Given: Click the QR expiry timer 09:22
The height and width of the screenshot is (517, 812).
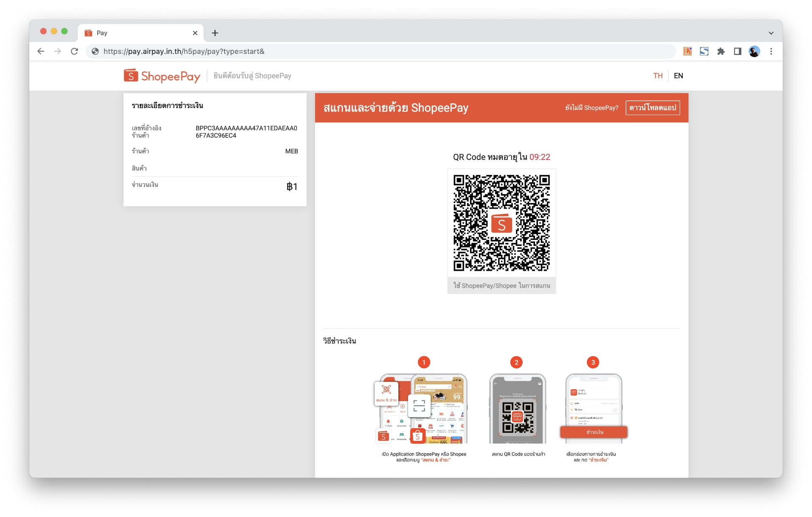Looking at the screenshot, I should pos(540,157).
